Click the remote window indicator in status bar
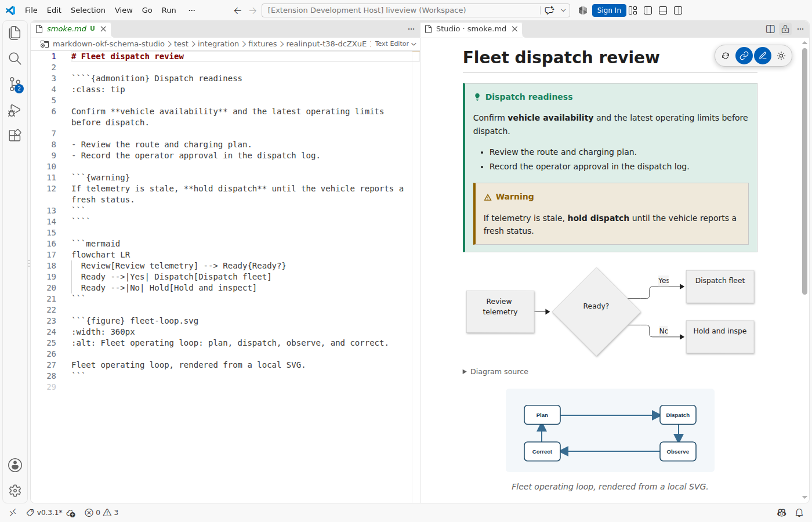The width and height of the screenshot is (812, 522). coord(13,513)
